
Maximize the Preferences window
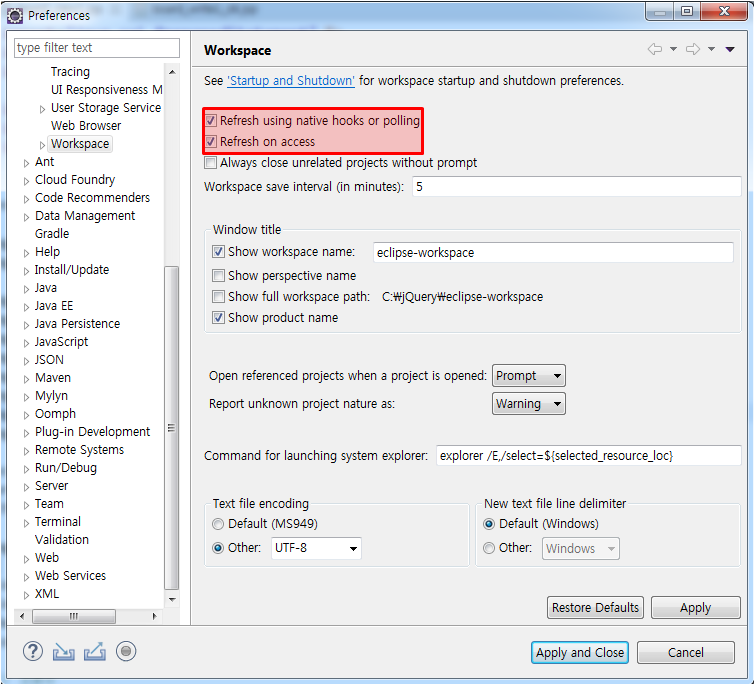(687, 11)
